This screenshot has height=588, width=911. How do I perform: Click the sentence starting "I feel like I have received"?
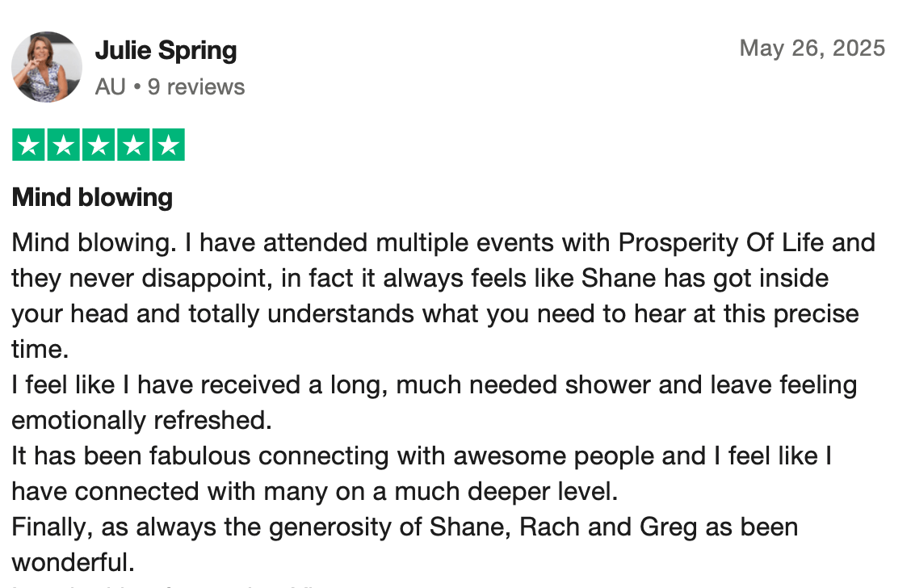point(434,385)
